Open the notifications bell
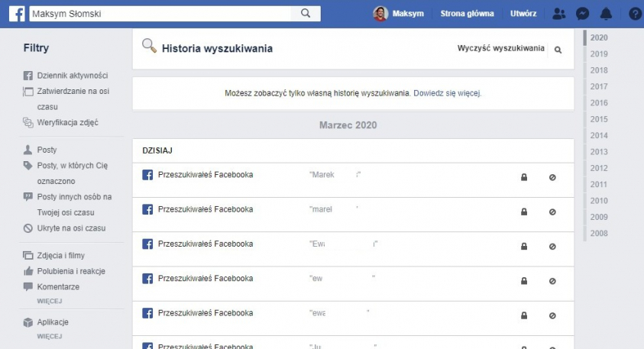 (x=607, y=14)
